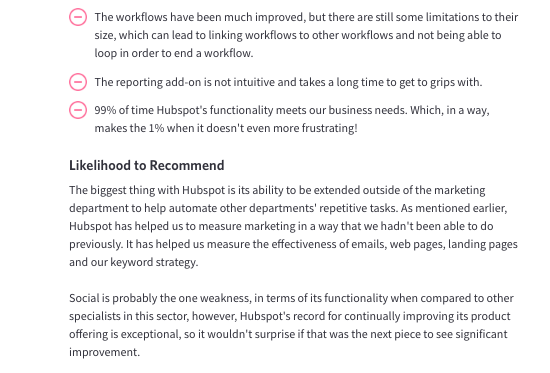550x373 pixels.
Task: Click the sentence about reporting add-on not intuitive
Action: tap(288, 82)
